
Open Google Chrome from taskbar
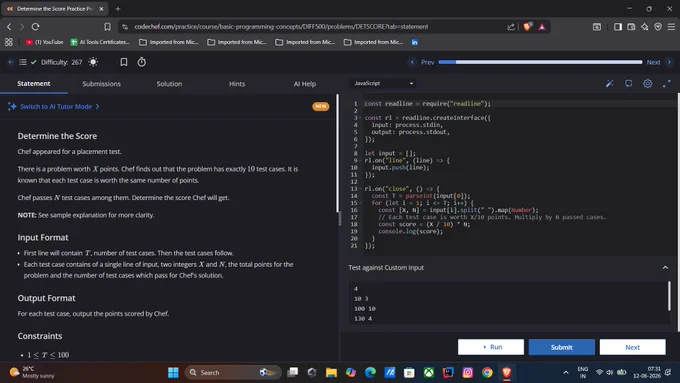487,373
